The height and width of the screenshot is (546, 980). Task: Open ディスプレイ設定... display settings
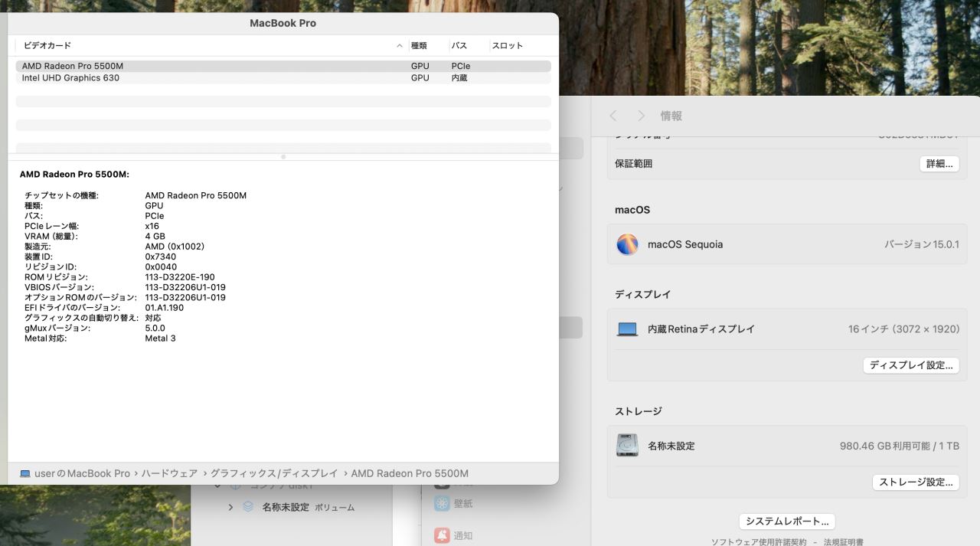[911, 365]
